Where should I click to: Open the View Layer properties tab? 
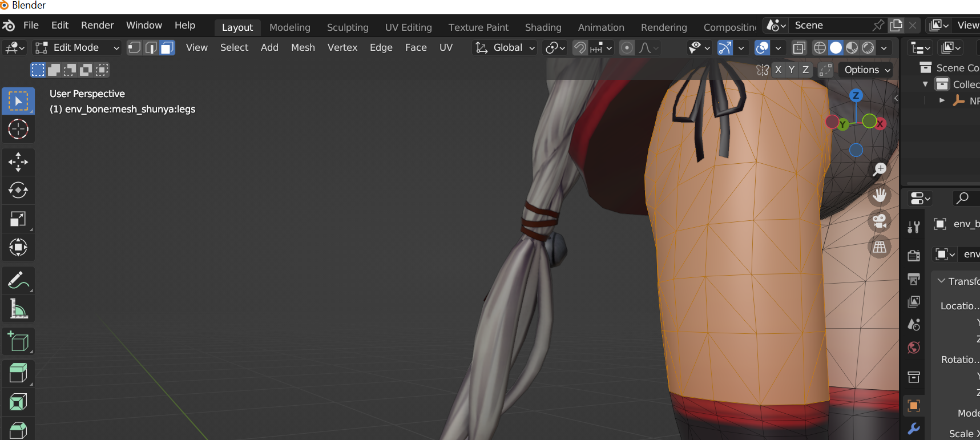click(x=914, y=301)
